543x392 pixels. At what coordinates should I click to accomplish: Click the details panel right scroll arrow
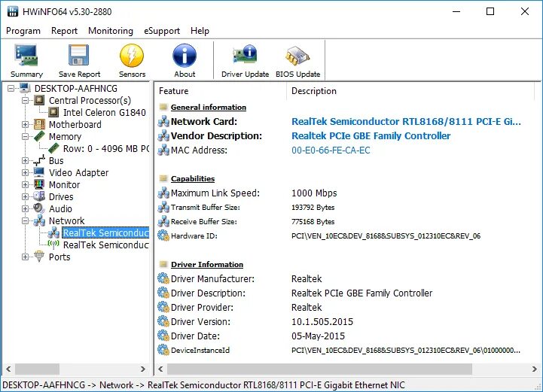click(x=535, y=369)
